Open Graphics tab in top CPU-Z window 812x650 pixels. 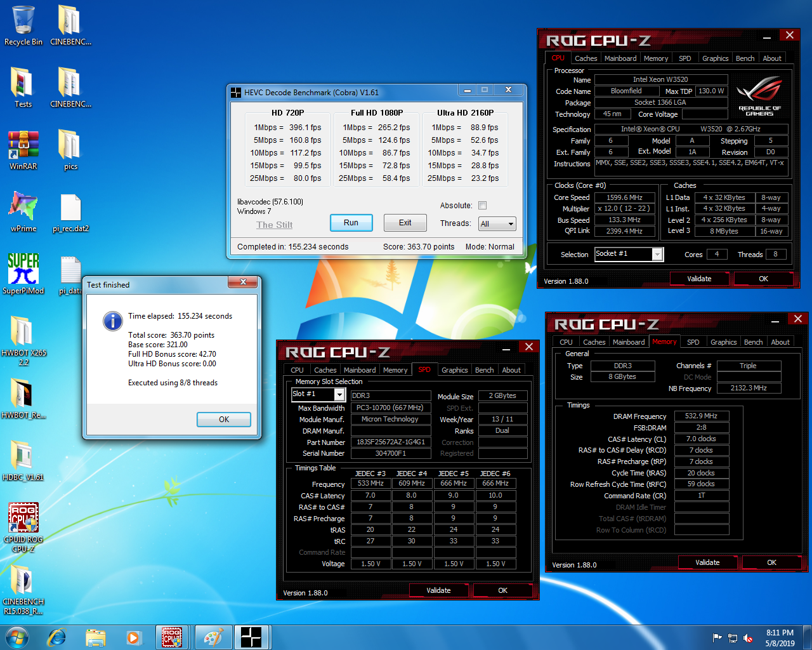715,58
